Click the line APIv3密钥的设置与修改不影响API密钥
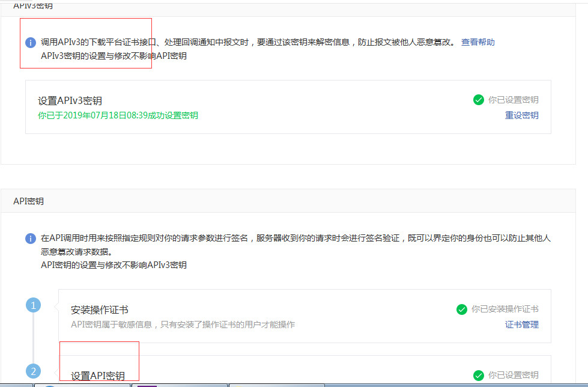The height and width of the screenshot is (387, 588). (114, 56)
